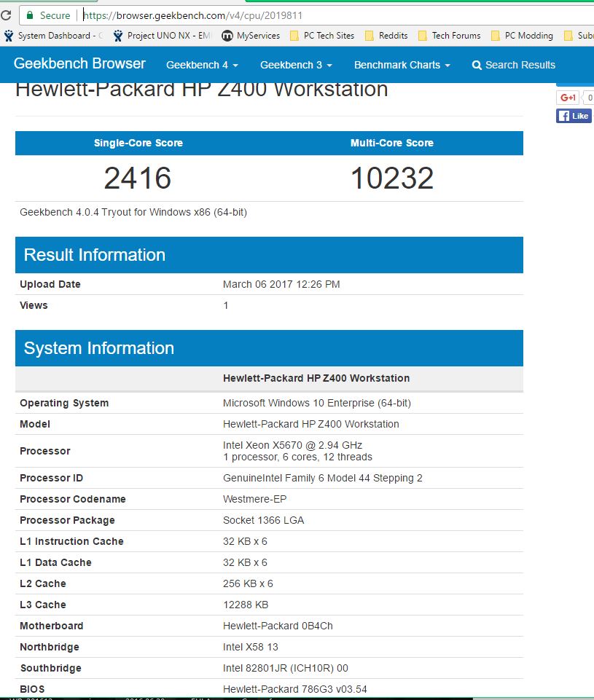594x700 pixels.
Task: Click the L1 Instruction Cache label
Action: coord(71,541)
